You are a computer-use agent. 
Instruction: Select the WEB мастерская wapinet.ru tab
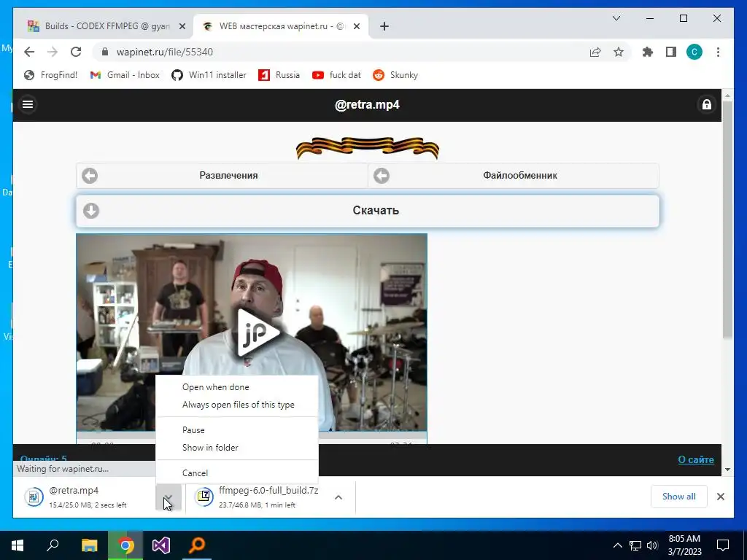pos(281,26)
